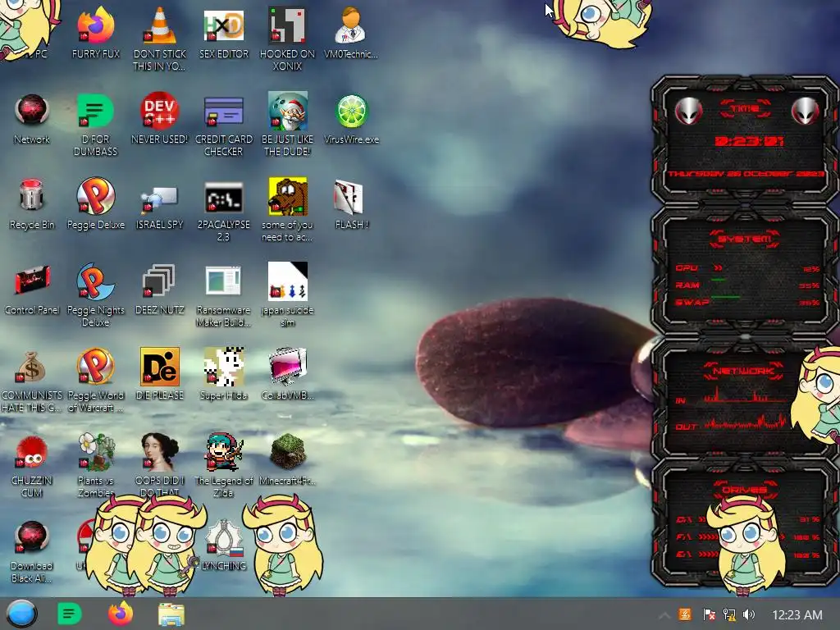Click the orange tray application icon
840x630 pixels.
(x=685, y=614)
